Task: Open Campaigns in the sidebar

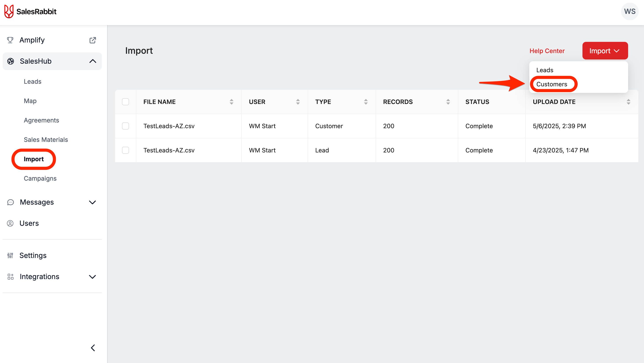Action: (x=40, y=178)
